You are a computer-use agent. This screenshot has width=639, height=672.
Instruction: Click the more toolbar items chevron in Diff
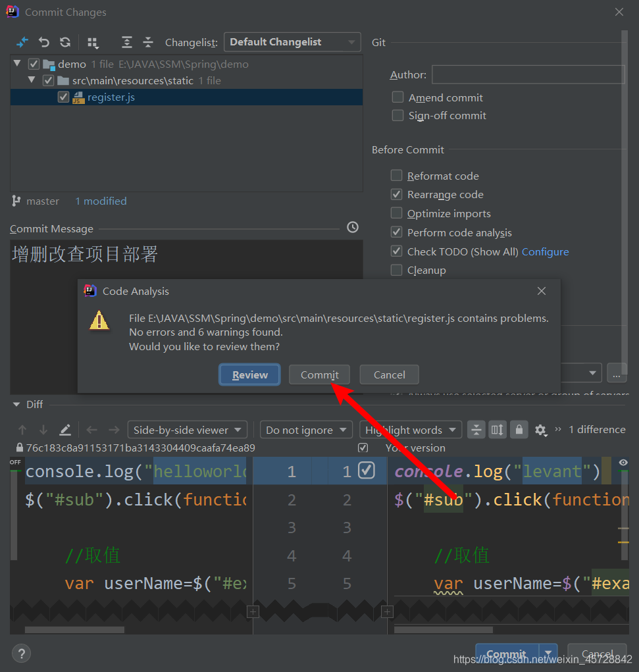point(558,429)
